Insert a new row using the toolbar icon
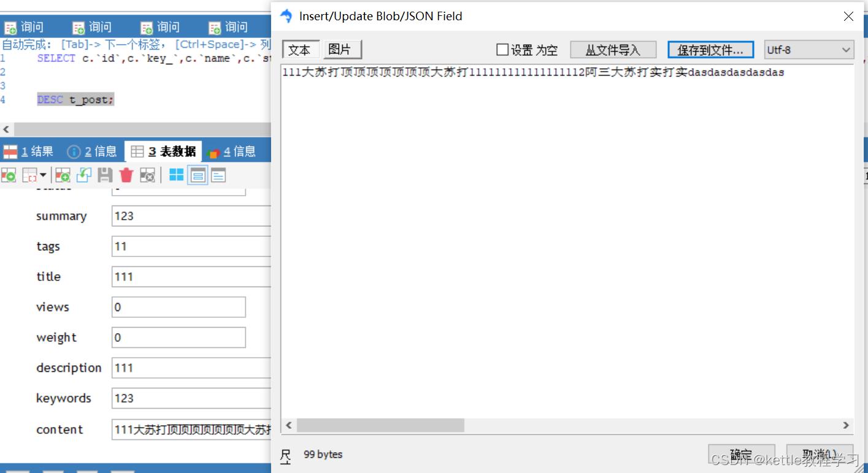Image resolution: width=868 pixels, height=473 pixels. click(63, 175)
